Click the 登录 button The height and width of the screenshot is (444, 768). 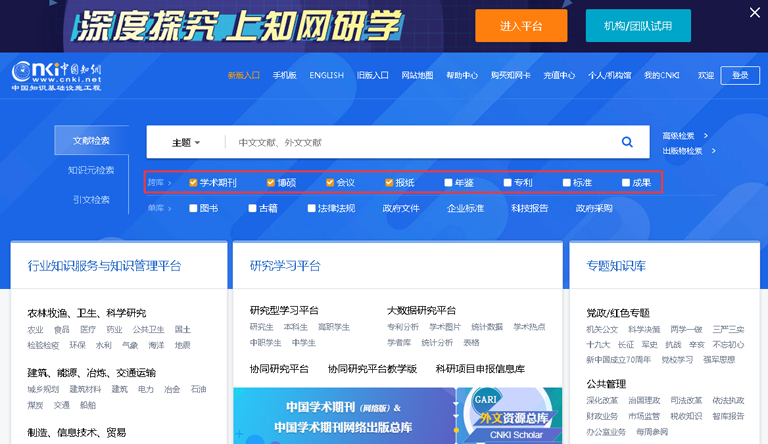740,75
